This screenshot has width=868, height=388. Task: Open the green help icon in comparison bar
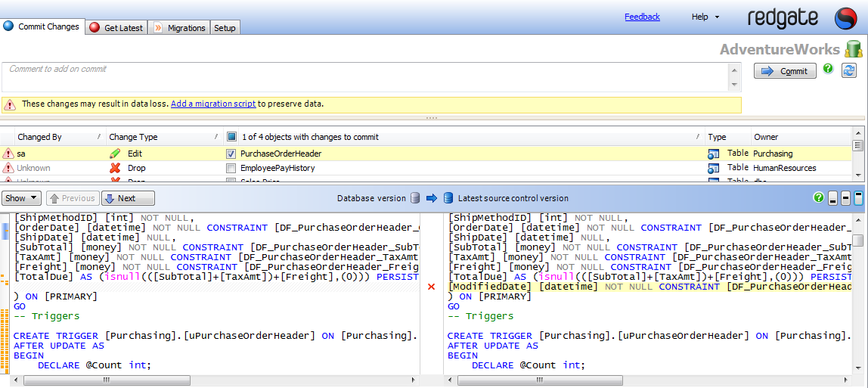click(x=818, y=197)
